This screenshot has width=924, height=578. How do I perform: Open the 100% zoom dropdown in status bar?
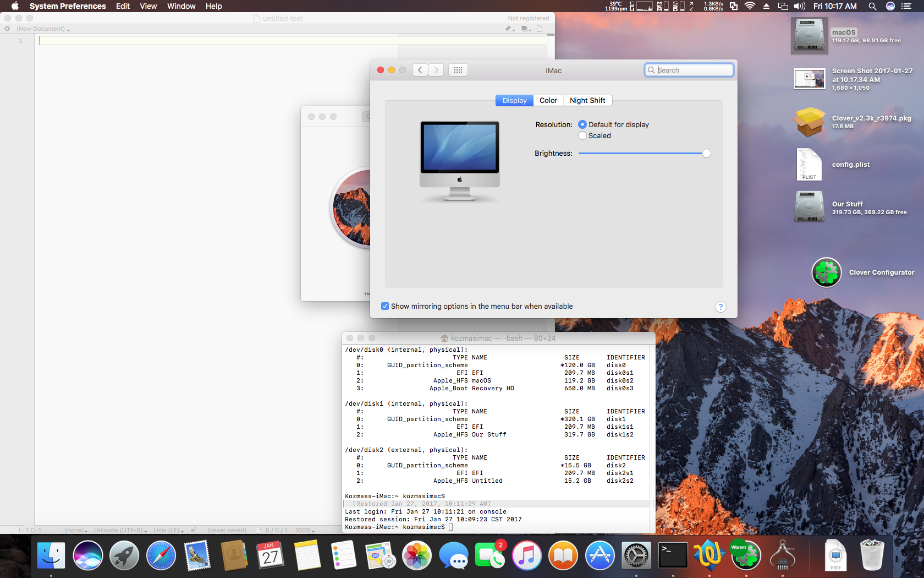coord(305,530)
